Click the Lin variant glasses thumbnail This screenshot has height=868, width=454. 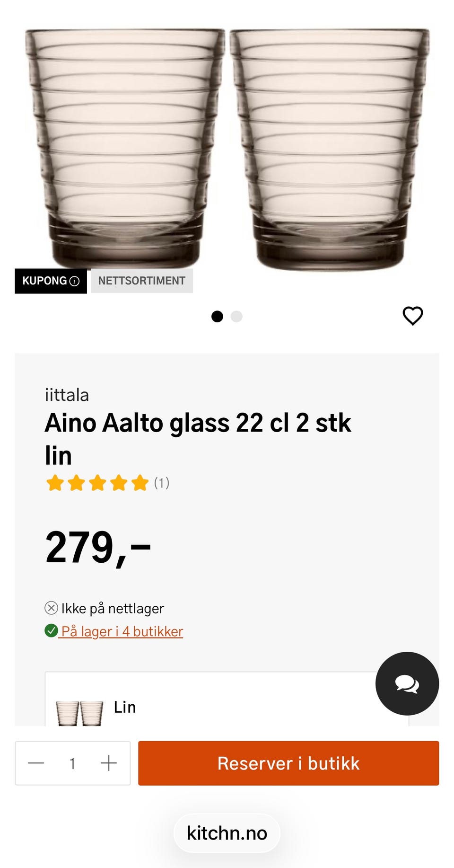(79, 713)
